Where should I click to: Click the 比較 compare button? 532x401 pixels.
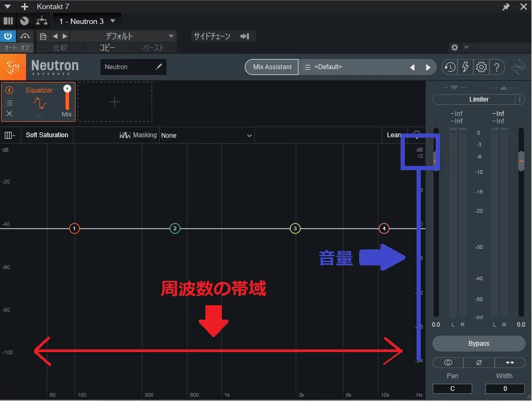60,47
